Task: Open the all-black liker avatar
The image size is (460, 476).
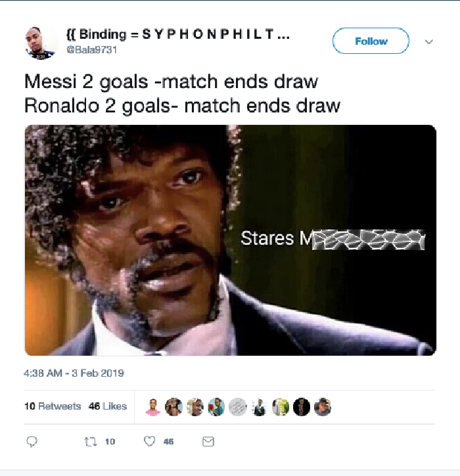Action: (302, 407)
